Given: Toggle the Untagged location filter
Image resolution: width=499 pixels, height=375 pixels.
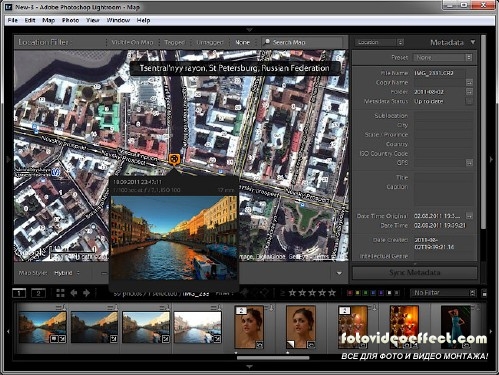Looking at the screenshot, I should tap(210, 42).
